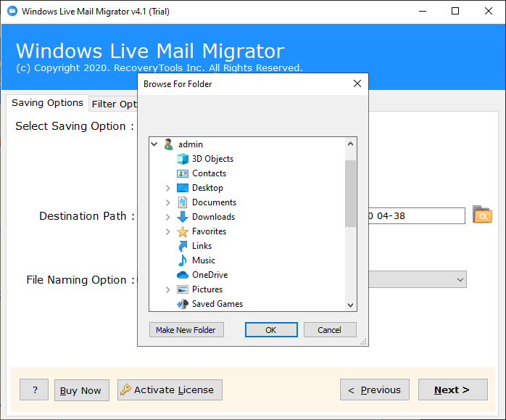This screenshot has width=506, height=420.
Task: Switch to the Filter Options tab
Action: (x=114, y=104)
